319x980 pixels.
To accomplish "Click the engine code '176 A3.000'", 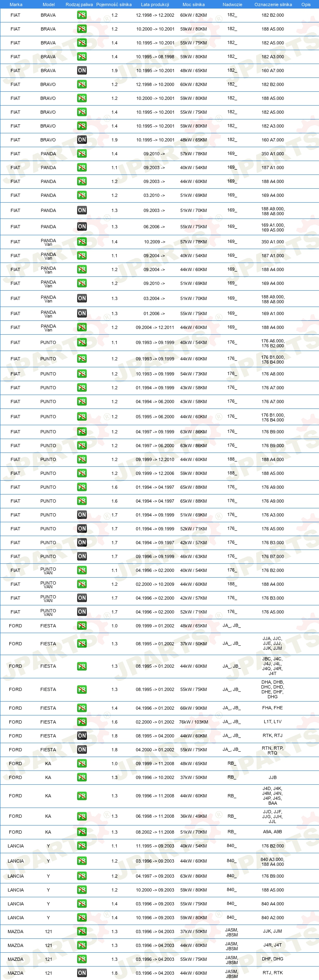I will point(272,515).
